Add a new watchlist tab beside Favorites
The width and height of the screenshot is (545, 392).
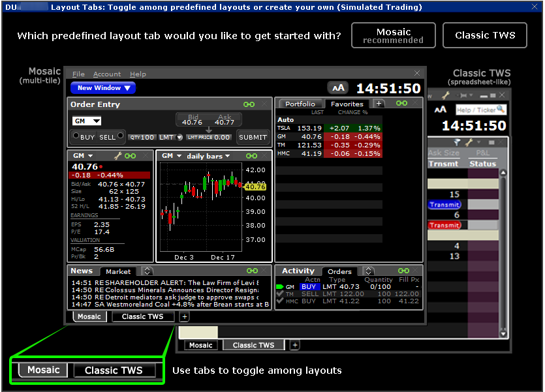[379, 104]
